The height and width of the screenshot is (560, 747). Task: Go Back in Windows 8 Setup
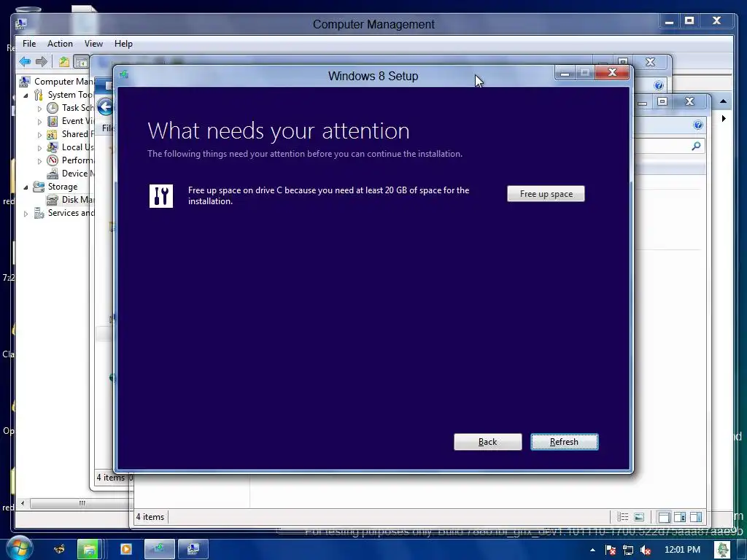click(487, 442)
